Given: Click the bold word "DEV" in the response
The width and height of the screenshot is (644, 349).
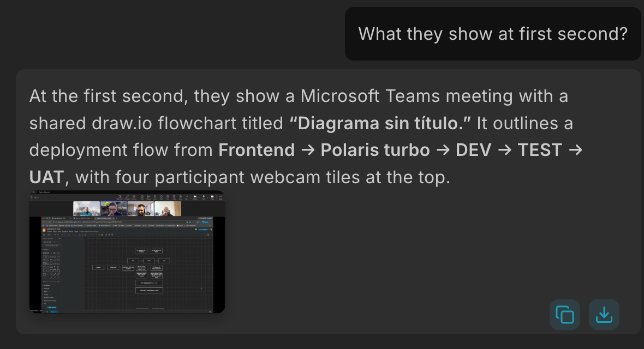Looking at the screenshot, I should (474, 150).
